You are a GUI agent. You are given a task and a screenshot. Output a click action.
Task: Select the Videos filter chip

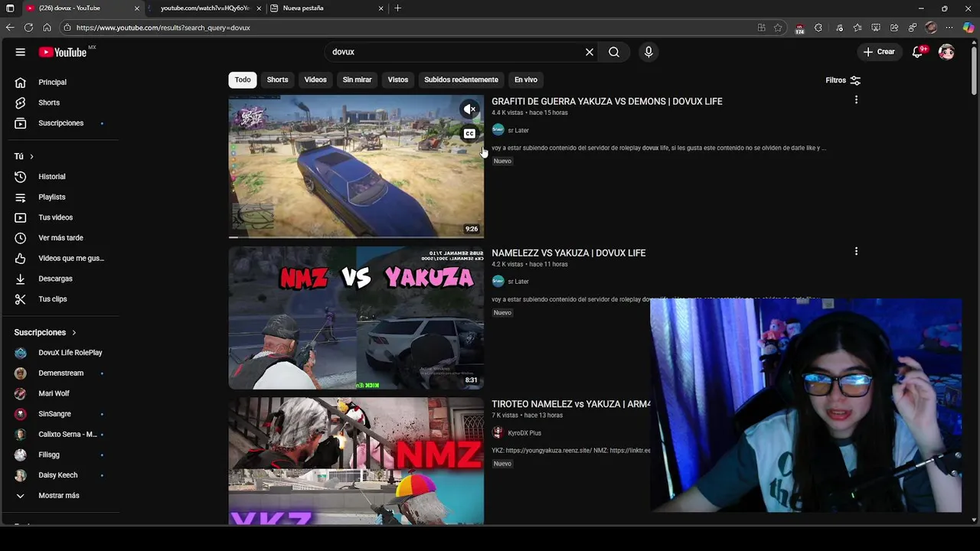315,80
